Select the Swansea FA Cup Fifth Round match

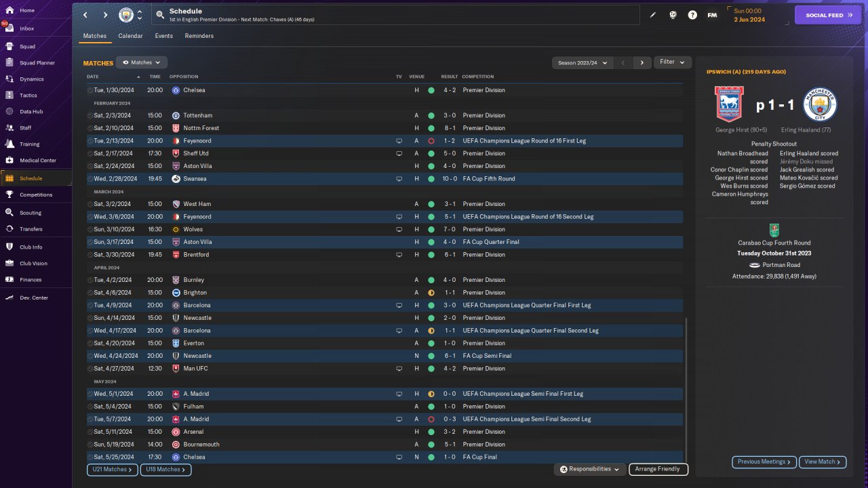pos(384,179)
